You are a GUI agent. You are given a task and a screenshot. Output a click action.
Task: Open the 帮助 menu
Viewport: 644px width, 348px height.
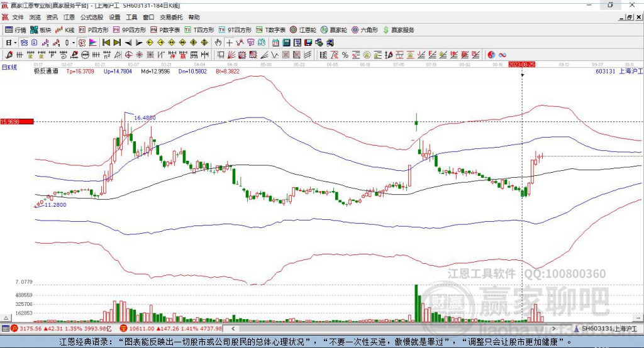click(x=194, y=17)
